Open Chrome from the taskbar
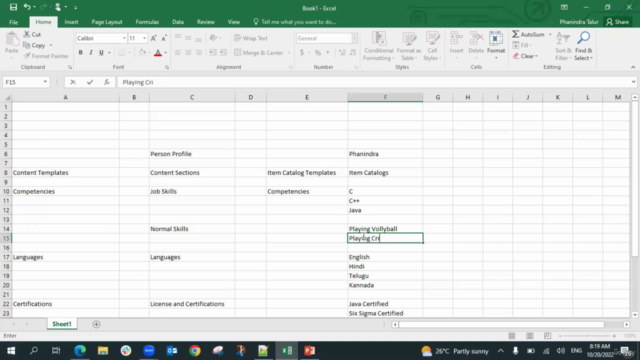 195,351
